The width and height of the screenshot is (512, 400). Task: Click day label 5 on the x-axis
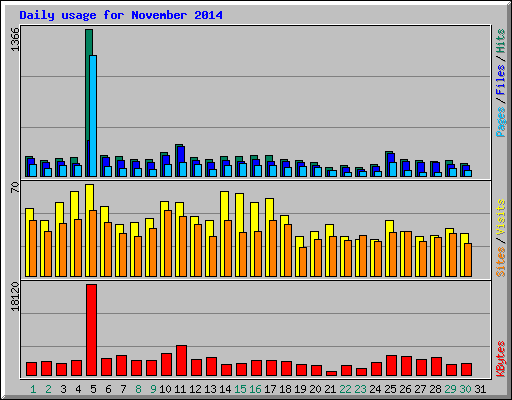tap(93, 389)
